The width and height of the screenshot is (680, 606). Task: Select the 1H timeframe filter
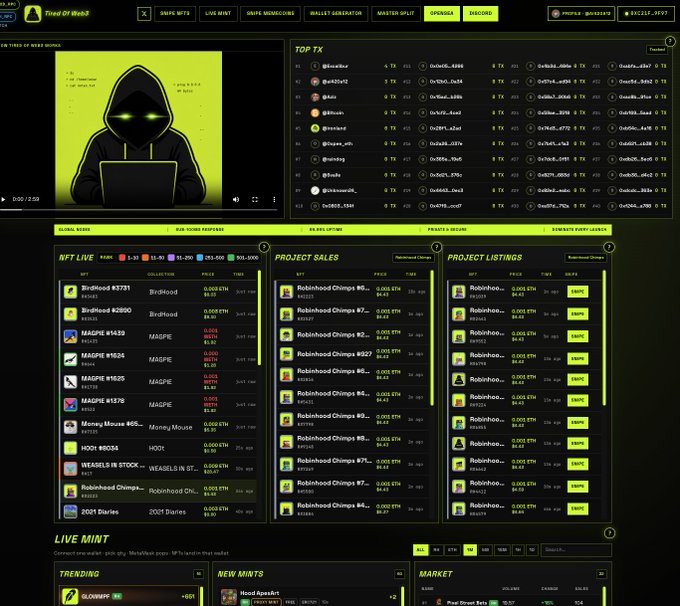tap(518, 550)
